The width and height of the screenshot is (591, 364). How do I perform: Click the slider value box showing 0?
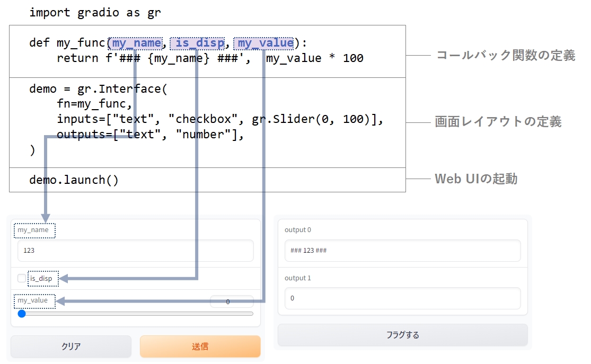pyautogui.click(x=232, y=301)
